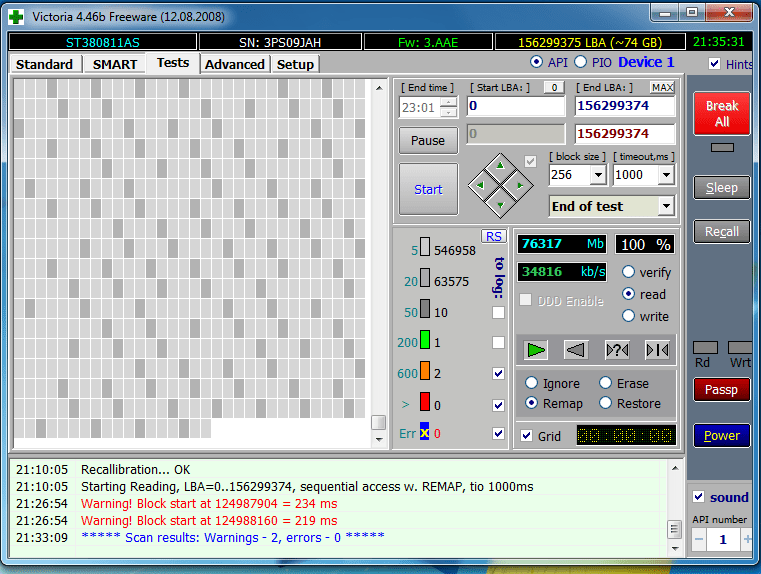Open the End of test dropdown
This screenshot has height=574, width=761.
666,206
